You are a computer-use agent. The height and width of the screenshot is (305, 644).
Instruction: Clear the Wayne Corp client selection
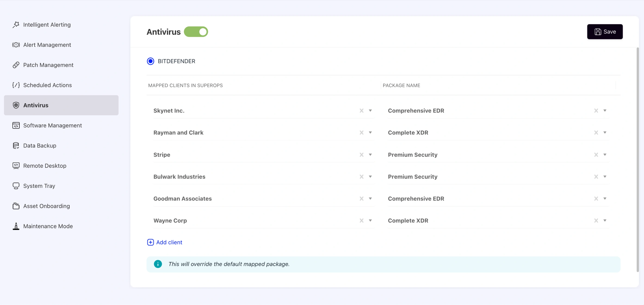[x=362, y=221]
